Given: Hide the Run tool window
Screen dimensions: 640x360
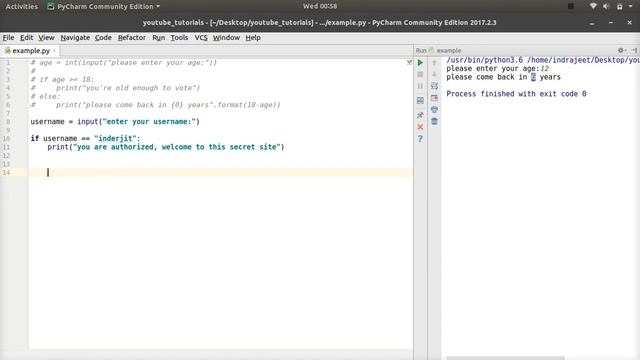Looking at the screenshot, I should coord(634,50).
